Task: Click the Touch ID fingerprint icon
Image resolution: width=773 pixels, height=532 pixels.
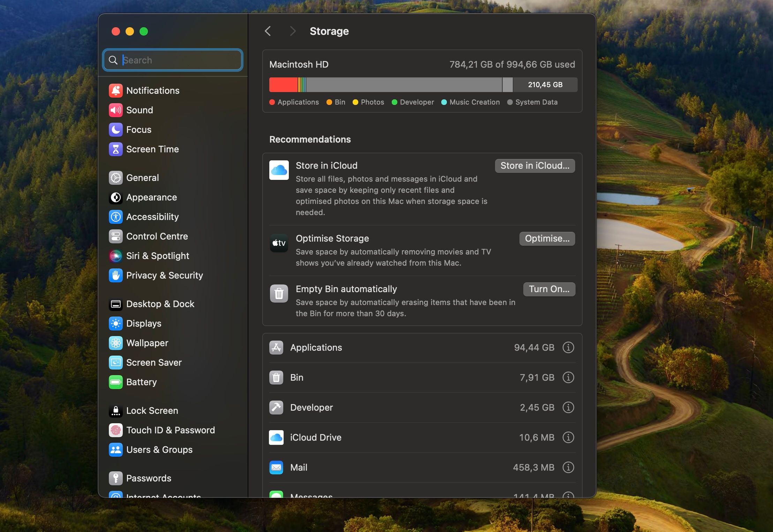Action: coord(115,430)
